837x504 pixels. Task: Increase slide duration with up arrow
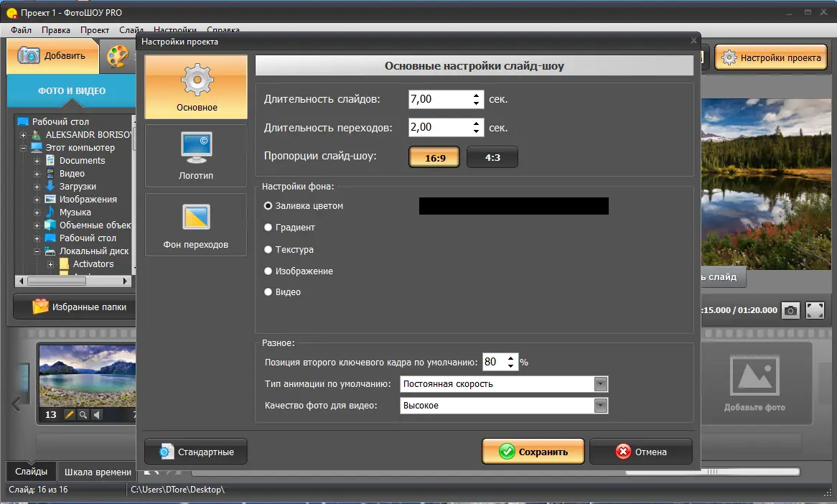476,95
